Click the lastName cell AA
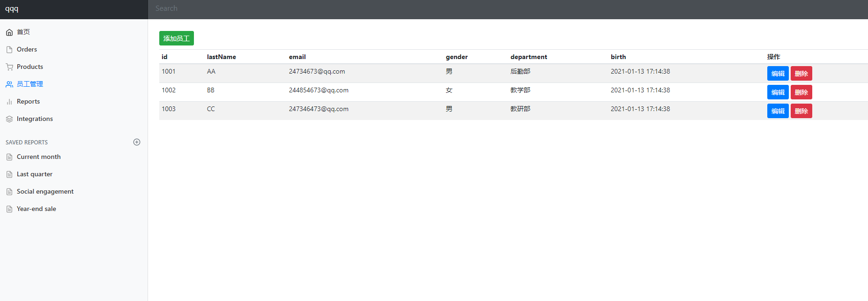 coord(211,71)
